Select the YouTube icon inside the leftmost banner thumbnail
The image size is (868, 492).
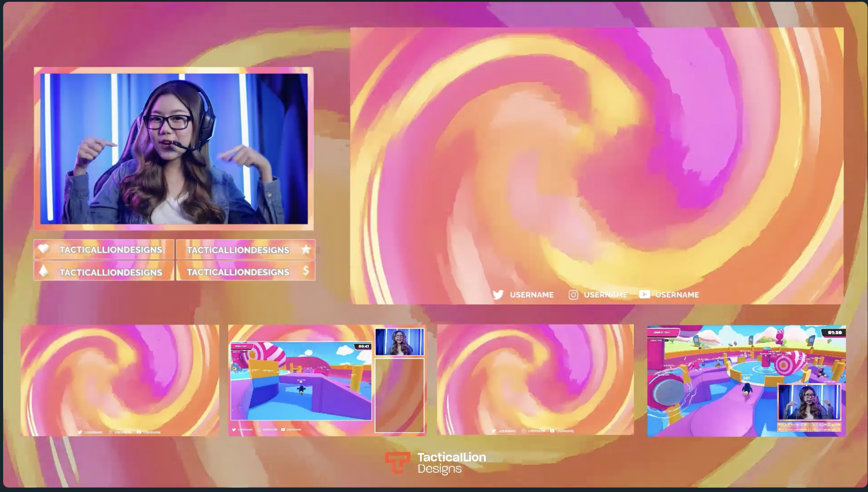(x=140, y=432)
